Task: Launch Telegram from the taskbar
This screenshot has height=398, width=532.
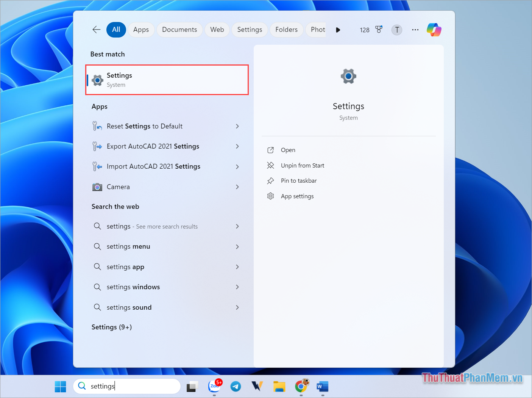Action: click(x=236, y=386)
